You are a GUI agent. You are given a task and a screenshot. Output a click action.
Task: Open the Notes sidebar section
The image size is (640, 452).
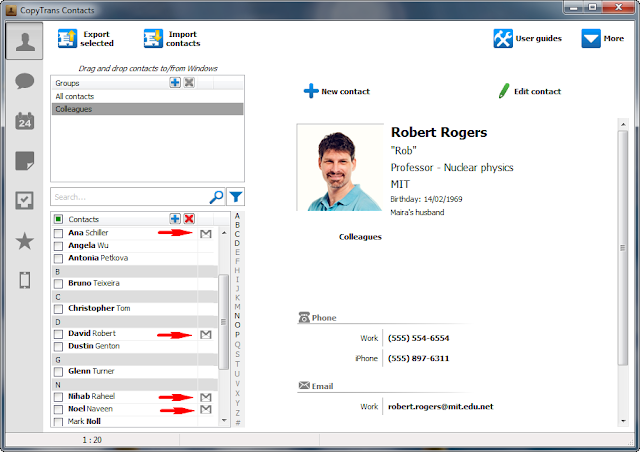click(24, 160)
